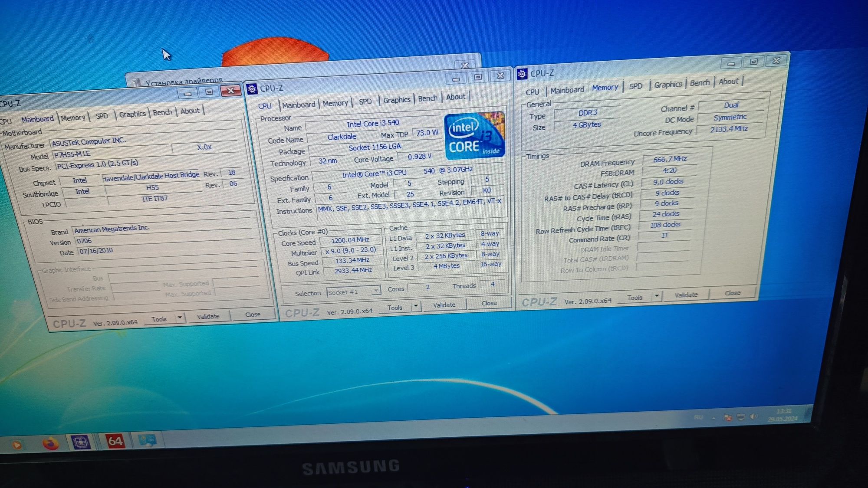Expand Tools dropdown arrow in middle CPU-Z window

(416, 306)
